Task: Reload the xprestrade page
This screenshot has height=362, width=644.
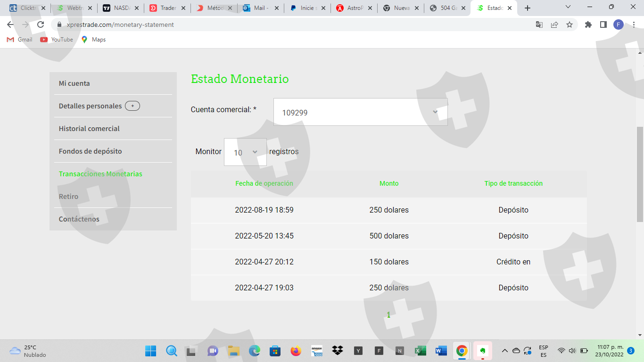Action: click(41, 25)
